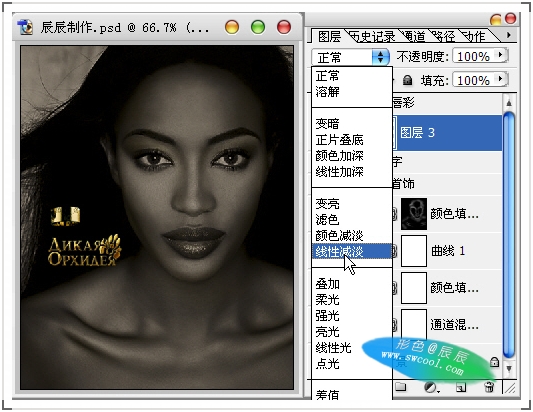
Task: Choose 强光 blend mode
Action: (352, 315)
